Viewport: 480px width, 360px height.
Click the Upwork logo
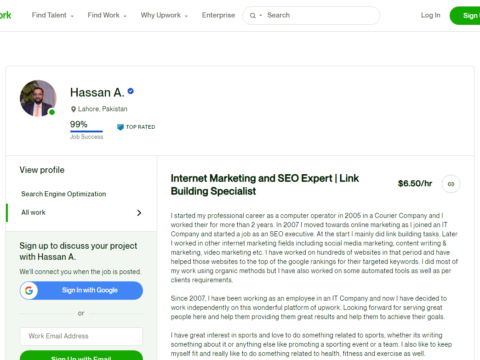5,15
